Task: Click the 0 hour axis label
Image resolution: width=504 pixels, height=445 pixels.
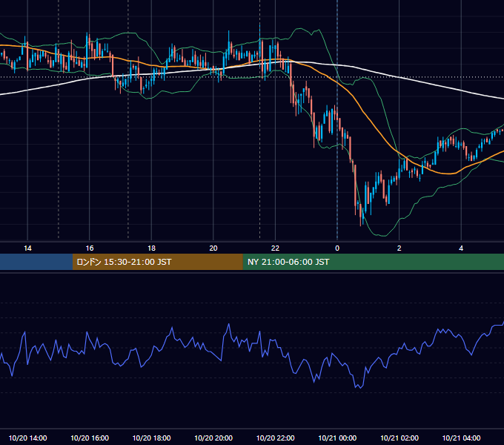Action: pos(337,248)
